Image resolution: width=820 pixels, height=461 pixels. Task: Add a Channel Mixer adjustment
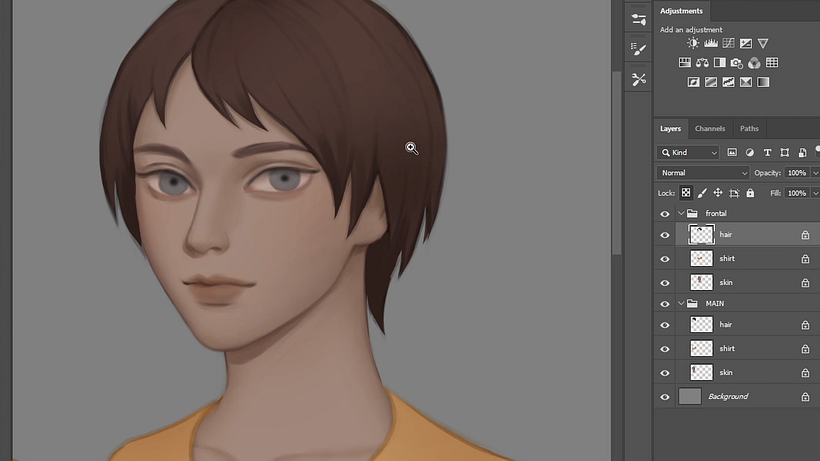click(x=754, y=63)
